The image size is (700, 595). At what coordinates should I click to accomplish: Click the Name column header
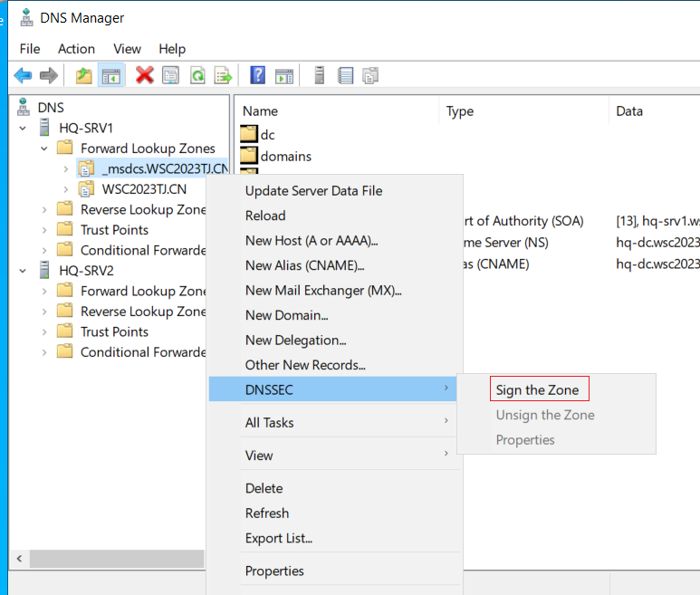(x=260, y=111)
